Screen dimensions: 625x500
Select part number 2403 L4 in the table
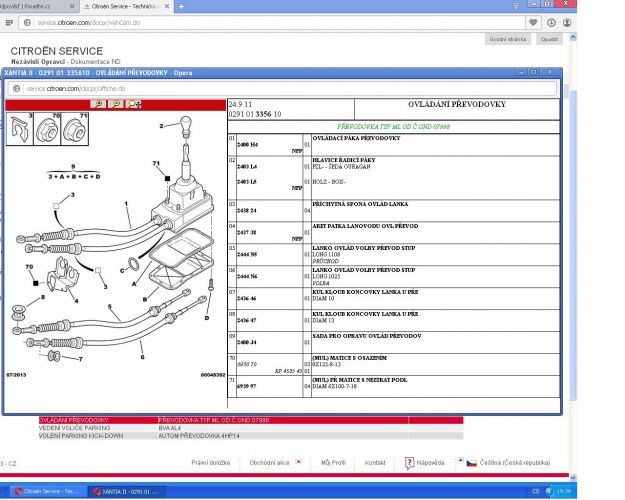tap(247, 167)
